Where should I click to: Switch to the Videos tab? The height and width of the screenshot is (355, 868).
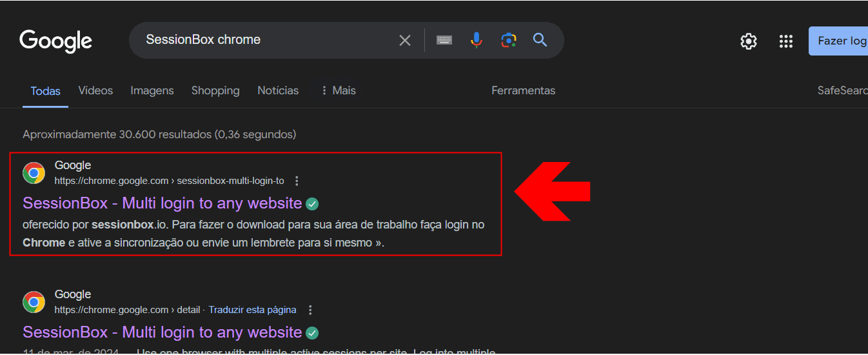pyautogui.click(x=95, y=90)
